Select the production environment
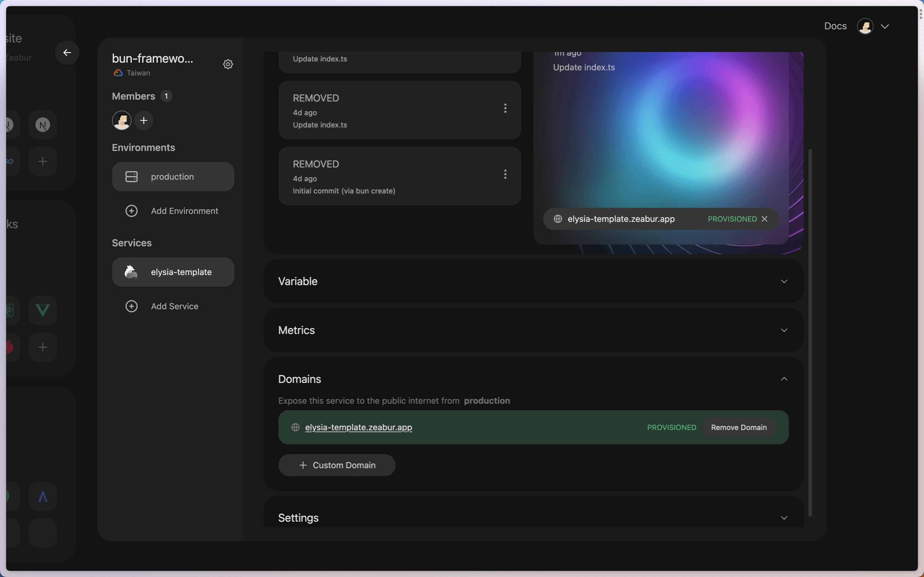924x577 pixels. tap(173, 177)
